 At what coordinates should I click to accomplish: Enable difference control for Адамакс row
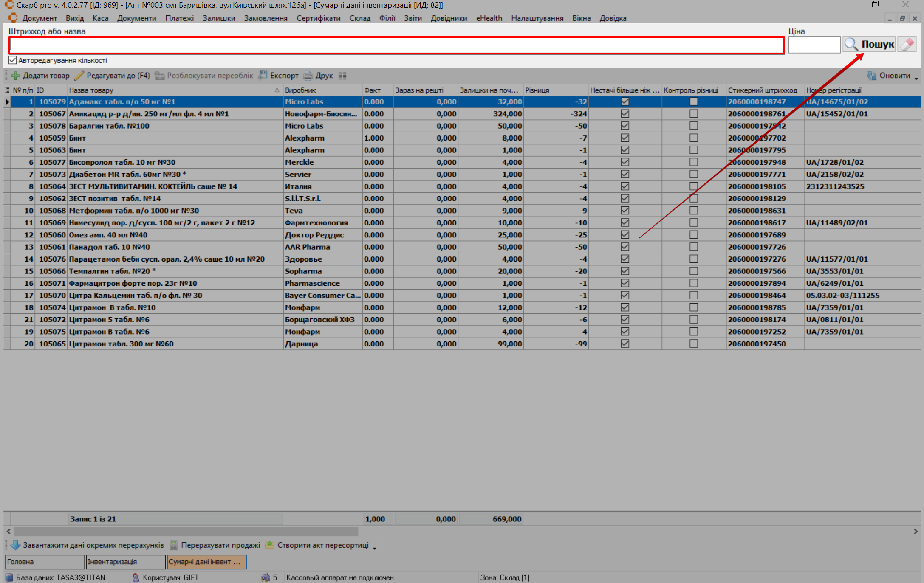(693, 101)
